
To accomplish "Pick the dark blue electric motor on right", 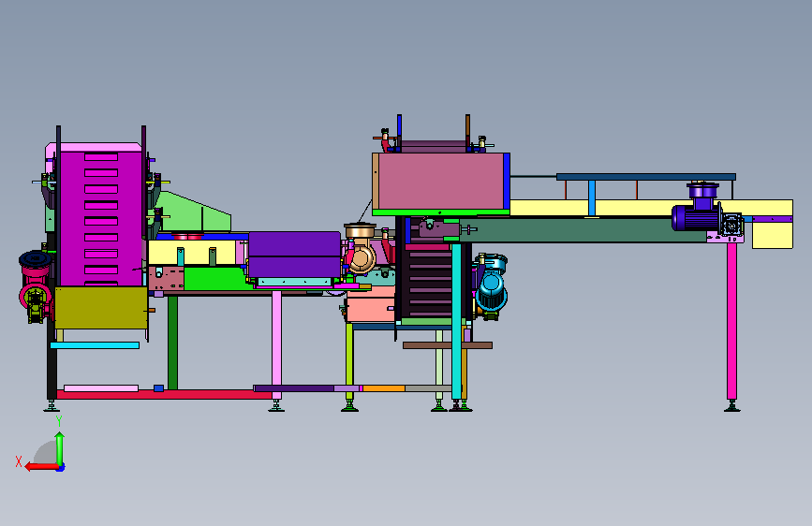I will [x=696, y=218].
